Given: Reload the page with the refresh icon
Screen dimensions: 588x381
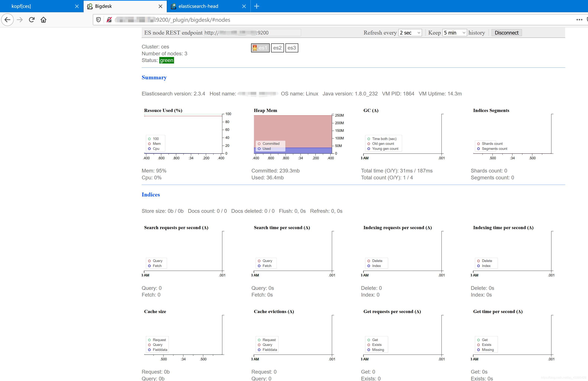Looking at the screenshot, I should [x=32, y=20].
